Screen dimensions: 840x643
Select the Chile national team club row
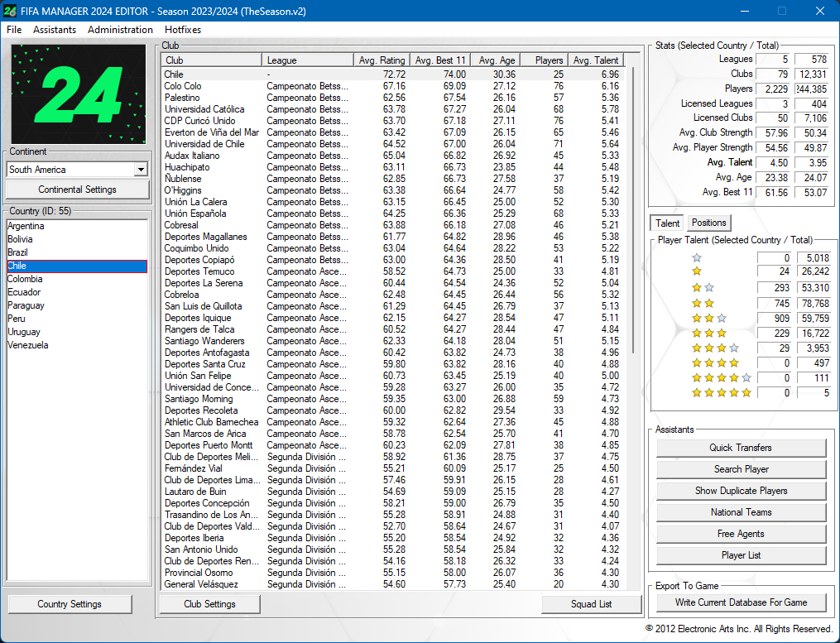(392, 74)
